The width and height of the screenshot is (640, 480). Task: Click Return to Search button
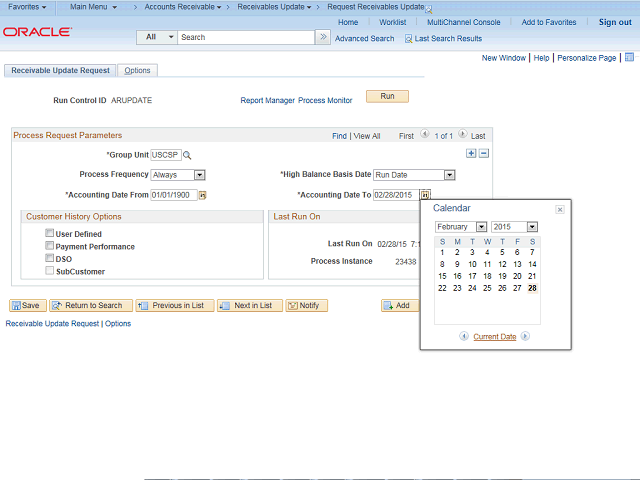tap(91, 305)
